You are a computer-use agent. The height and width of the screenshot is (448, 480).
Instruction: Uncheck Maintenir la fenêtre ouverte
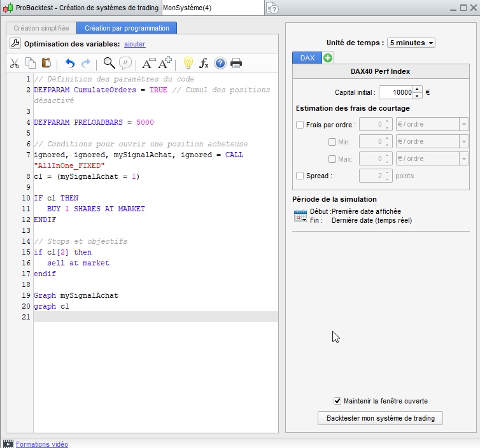pos(337,401)
